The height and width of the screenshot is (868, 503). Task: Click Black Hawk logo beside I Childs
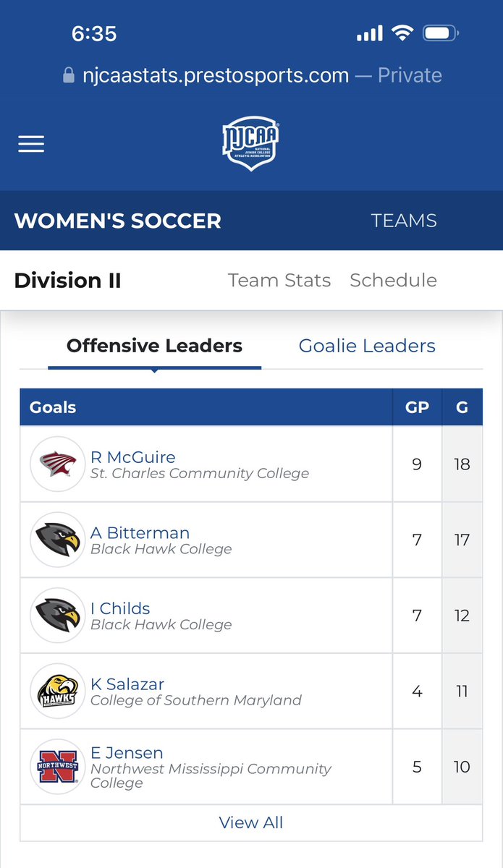tap(58, 616)
